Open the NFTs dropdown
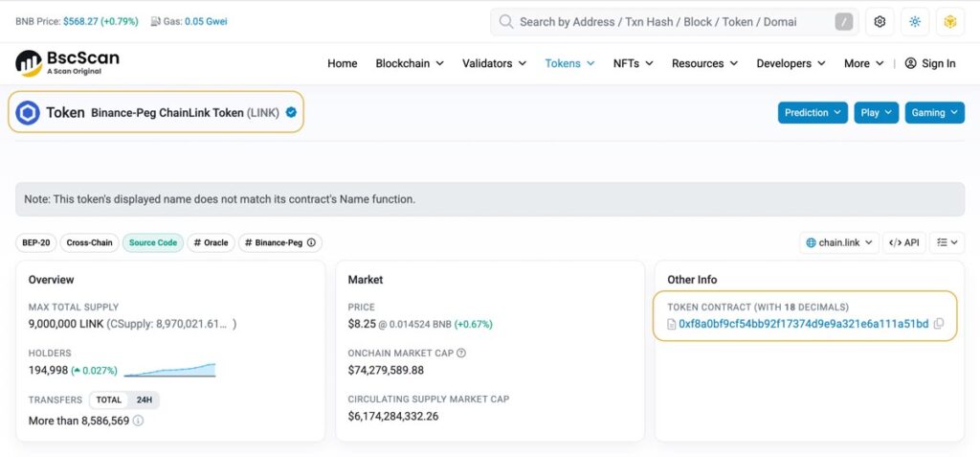 pos(634,63)
